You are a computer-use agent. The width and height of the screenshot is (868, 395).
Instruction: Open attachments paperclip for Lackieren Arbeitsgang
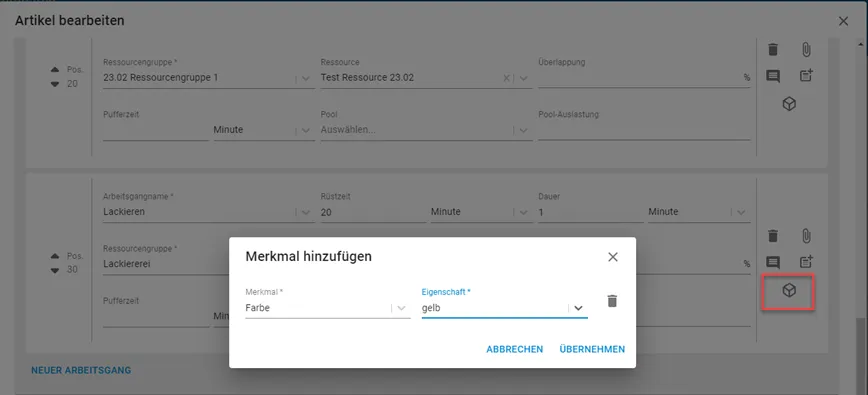point(806,236)
